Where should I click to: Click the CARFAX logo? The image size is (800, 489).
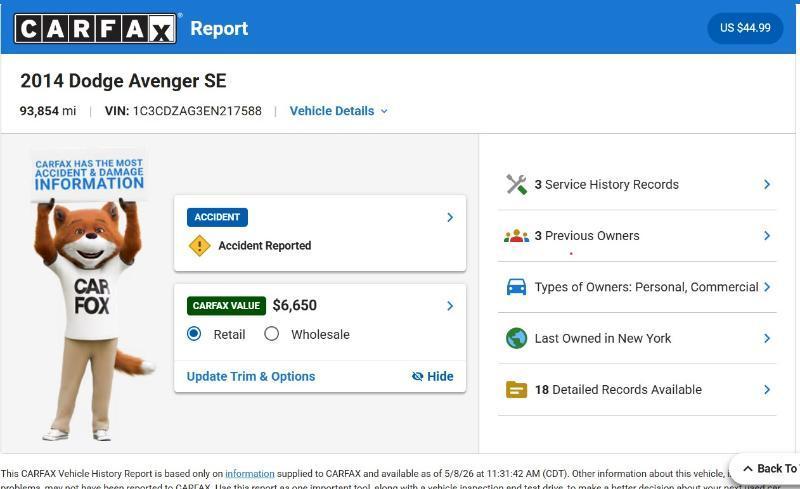click(95, 28)
